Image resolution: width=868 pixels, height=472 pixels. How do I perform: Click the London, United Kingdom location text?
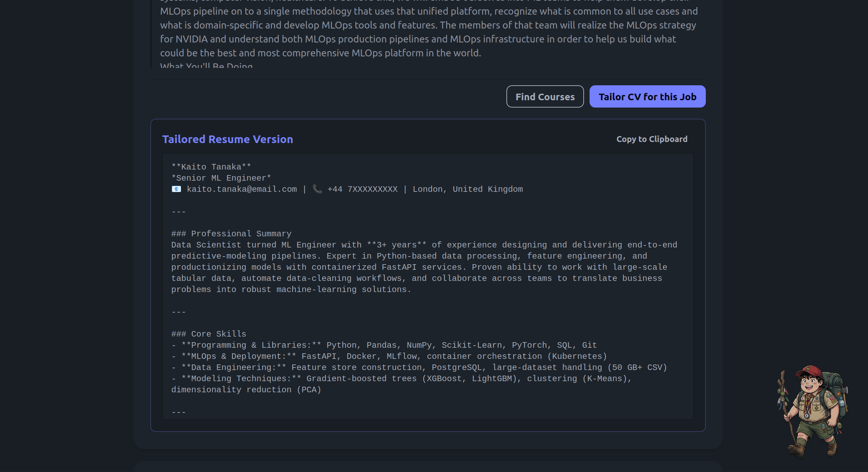pyautogui.click(x=468, y=189)
